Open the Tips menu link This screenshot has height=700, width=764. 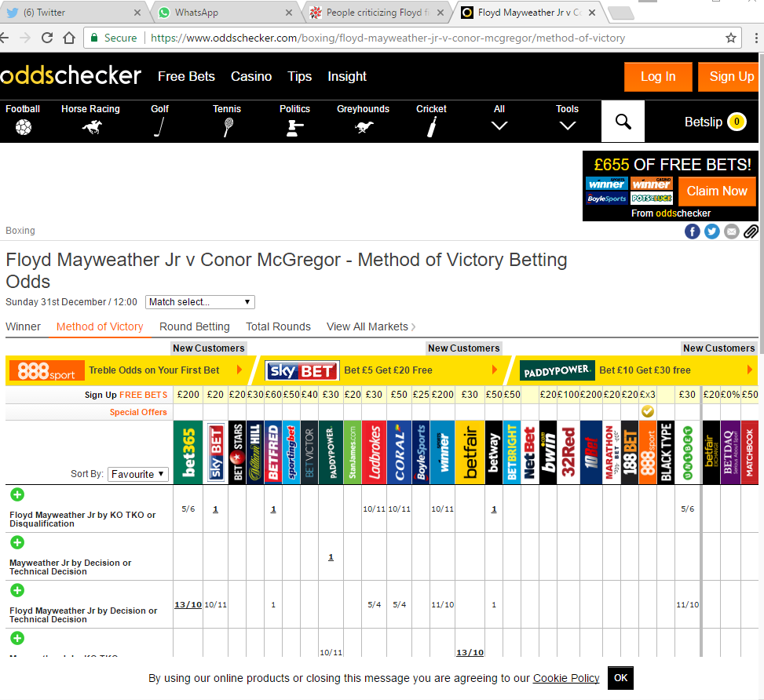pos(299,76)
